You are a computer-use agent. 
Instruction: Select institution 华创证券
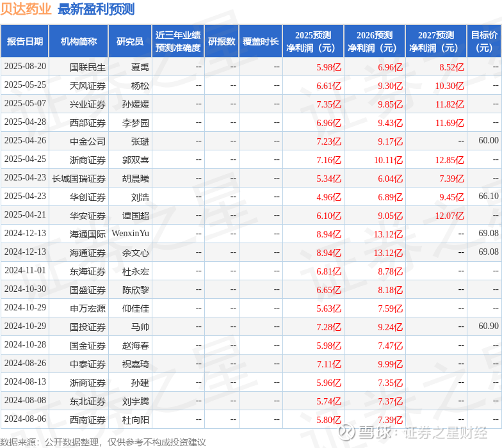click(88, 197)
